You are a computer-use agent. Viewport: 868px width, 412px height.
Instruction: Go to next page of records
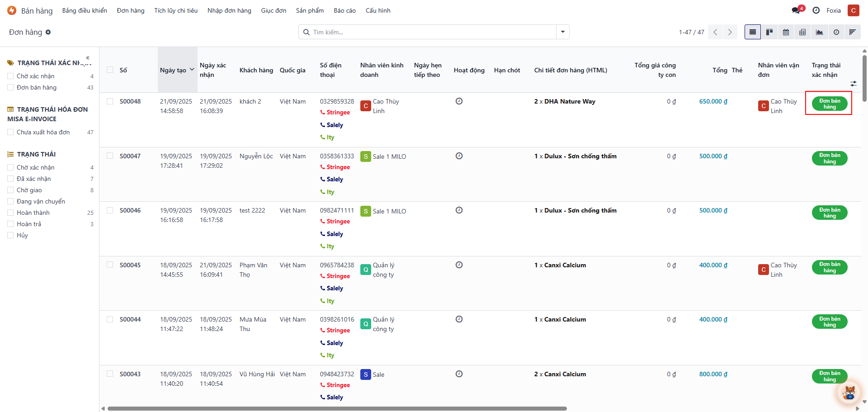click(730, 32)
